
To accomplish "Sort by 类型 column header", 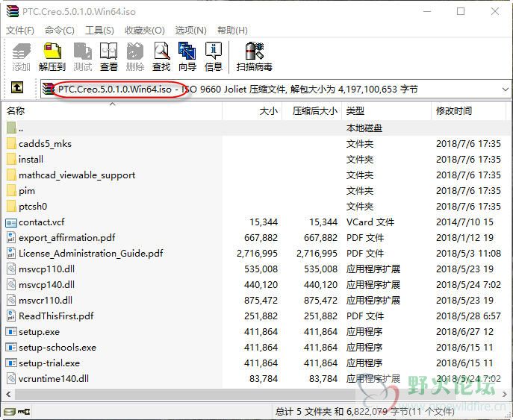I will coord(387,111).
